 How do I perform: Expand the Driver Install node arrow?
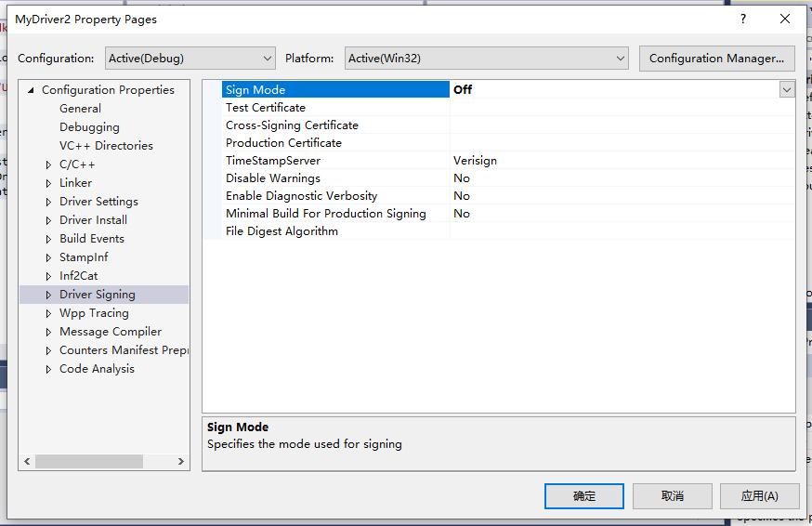pyautogui.click(x=48, y=221)
